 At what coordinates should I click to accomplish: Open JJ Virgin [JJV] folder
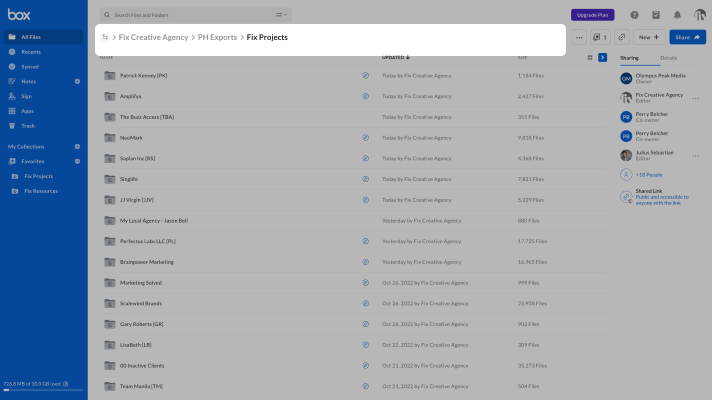(137, 200)
